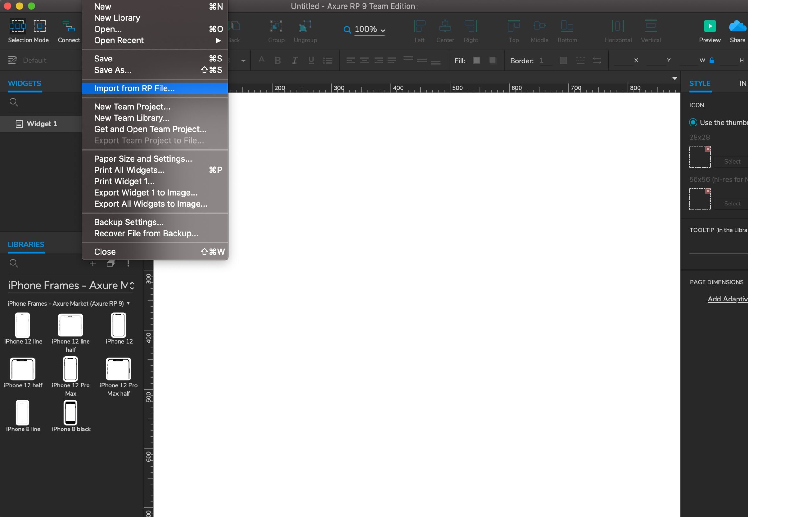The image size is (812, 517).
Task: Click the Add Adaptive link
Action: click(x=728, y=299)
